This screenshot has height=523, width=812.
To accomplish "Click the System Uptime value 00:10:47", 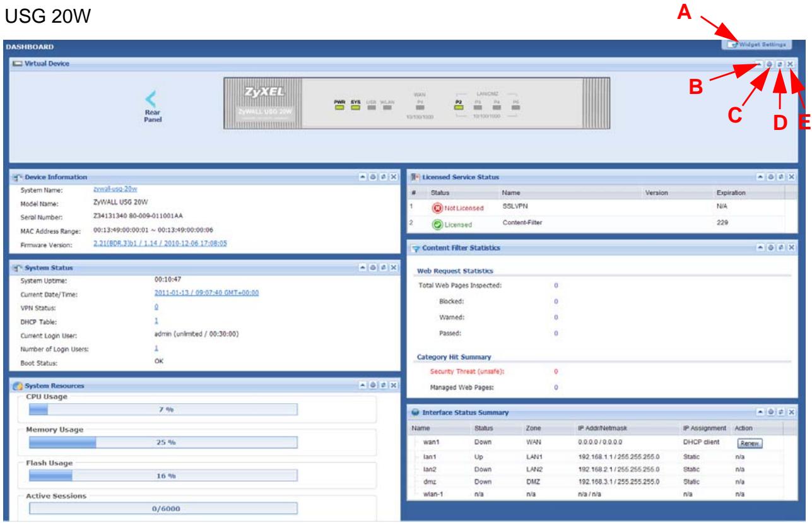I will (x=168, y=279).
